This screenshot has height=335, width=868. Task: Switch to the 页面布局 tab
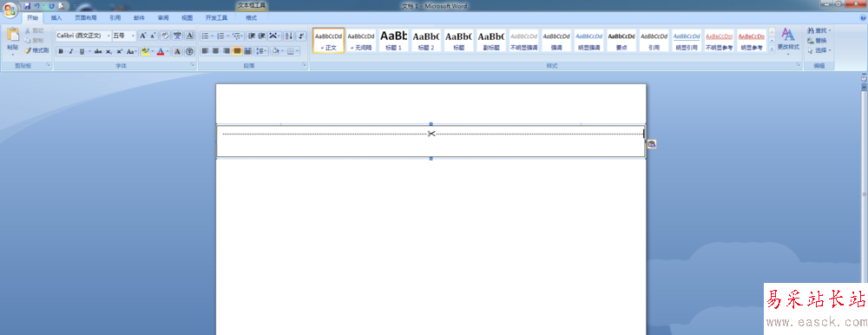[x=86, y=17]
